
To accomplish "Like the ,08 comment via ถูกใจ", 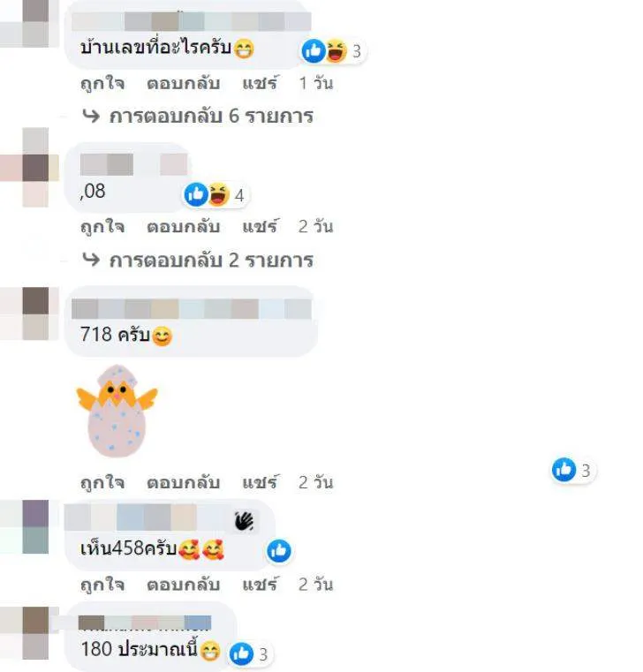I will point(102,226).
